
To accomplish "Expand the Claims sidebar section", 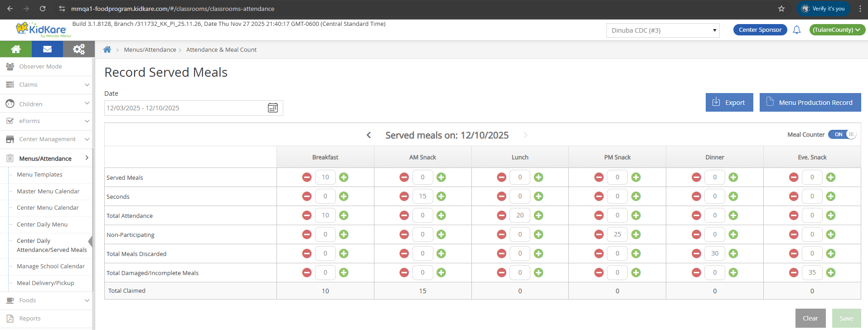I will point(47,85).
